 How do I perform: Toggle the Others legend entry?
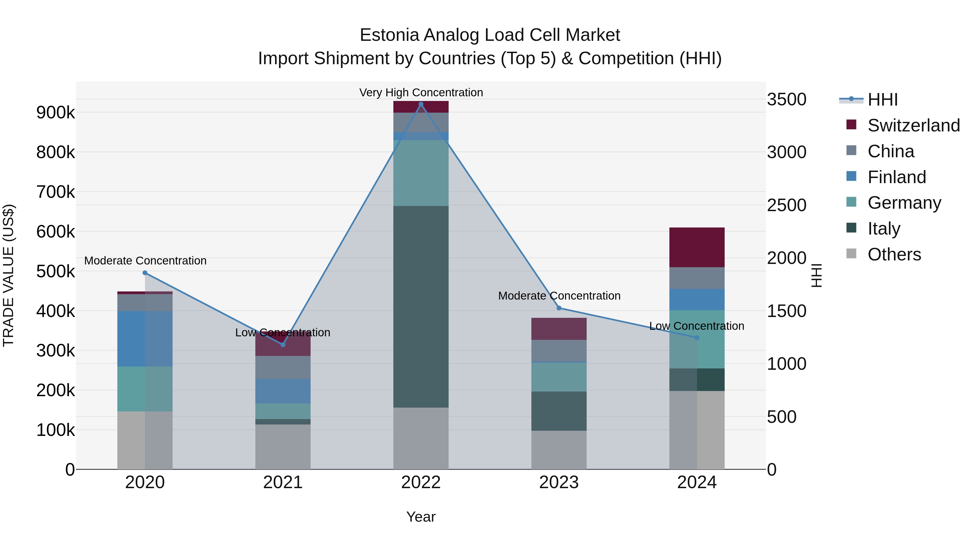884,254
